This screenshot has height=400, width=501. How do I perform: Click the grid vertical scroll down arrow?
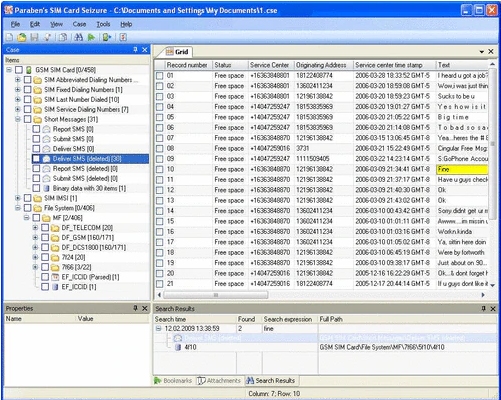(x=493, y=285)
